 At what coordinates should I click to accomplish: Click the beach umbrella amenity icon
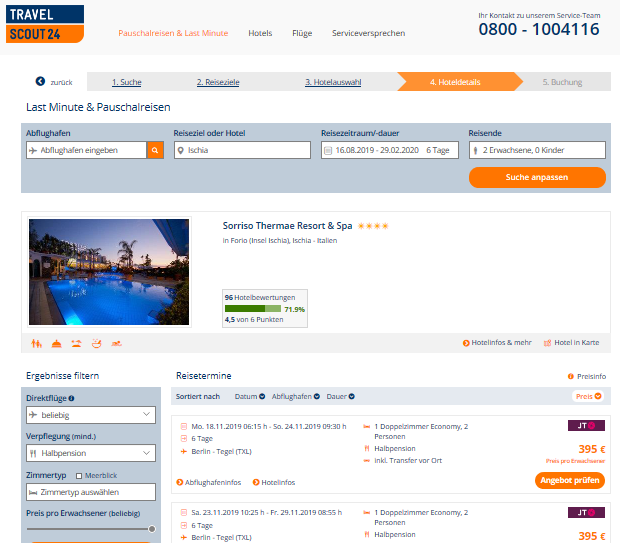[x=77, y=344]
